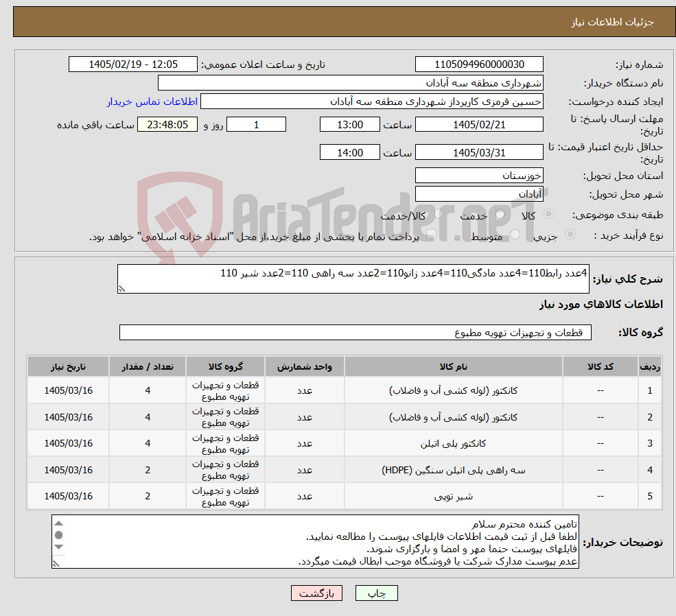Click row 5 item شیر توپی
Image resolution: width=676 pixels, height=616 pixels.
pos(453,496)
